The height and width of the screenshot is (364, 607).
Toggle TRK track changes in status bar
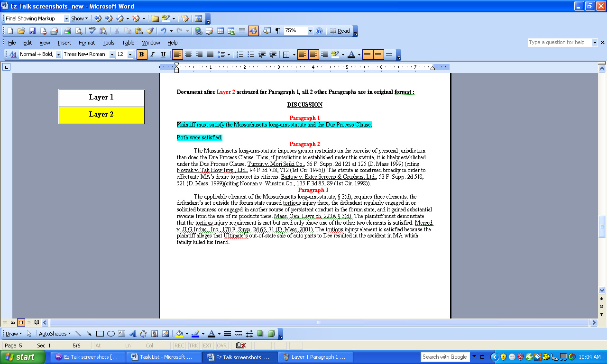(x=193, y=346)
